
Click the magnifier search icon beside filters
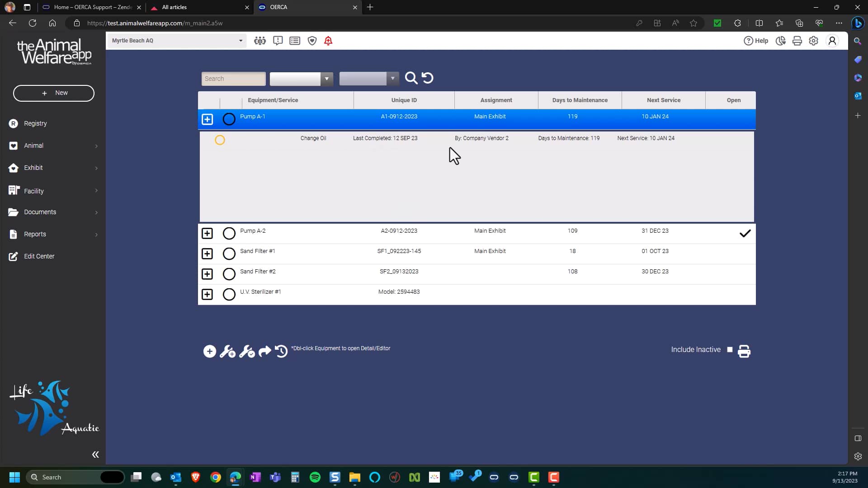[411, 78]
